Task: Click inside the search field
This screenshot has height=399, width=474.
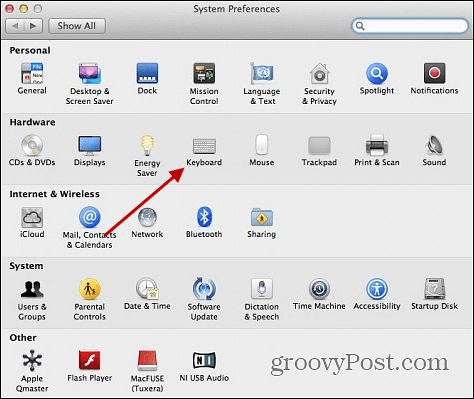Action: (x=410, y=26)
